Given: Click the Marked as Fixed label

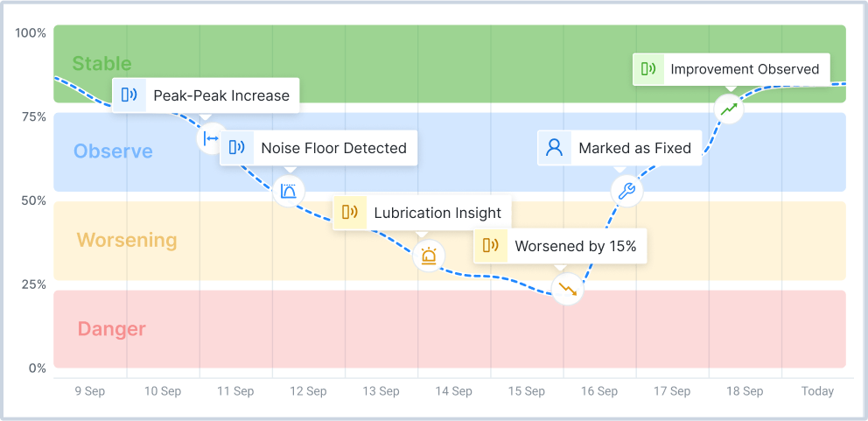Looking at the screenshot, I should tap(634, 148).
